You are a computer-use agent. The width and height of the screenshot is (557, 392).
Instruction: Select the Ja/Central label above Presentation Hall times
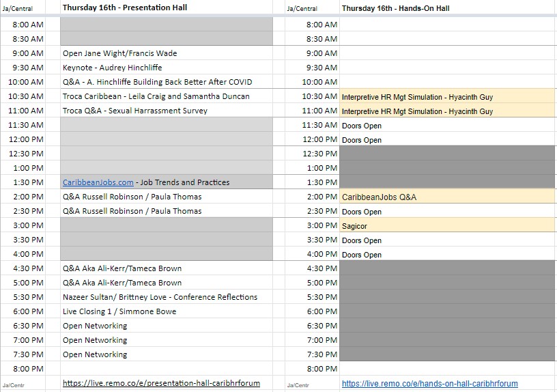(18, 8)
